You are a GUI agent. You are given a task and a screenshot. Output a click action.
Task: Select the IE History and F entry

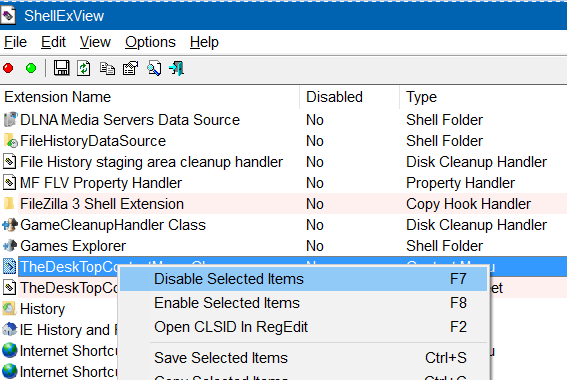click(69, 329)
